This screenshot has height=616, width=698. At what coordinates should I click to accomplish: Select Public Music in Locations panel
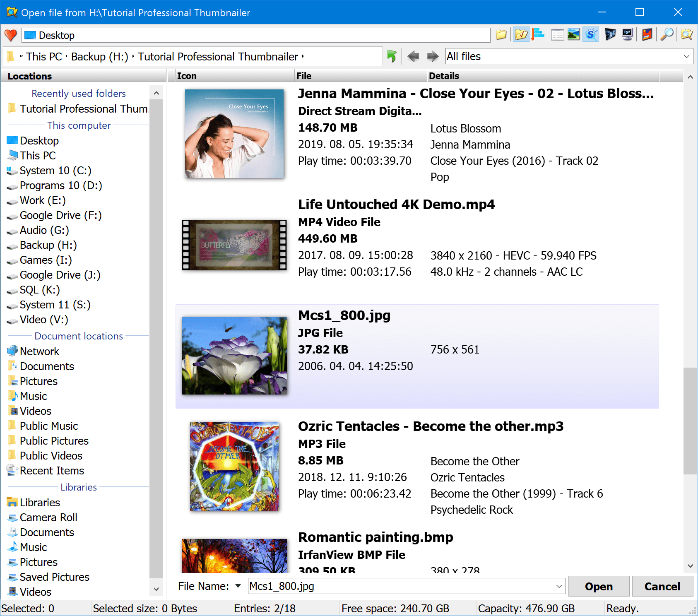pos(48,426)
